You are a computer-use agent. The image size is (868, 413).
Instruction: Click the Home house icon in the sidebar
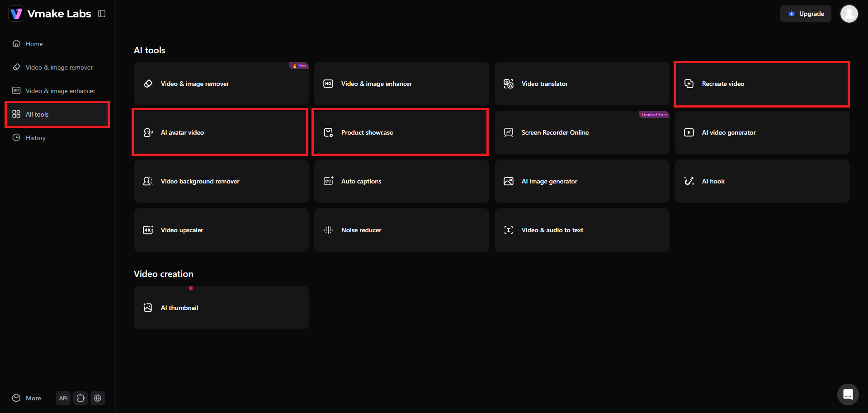point(16,43)
